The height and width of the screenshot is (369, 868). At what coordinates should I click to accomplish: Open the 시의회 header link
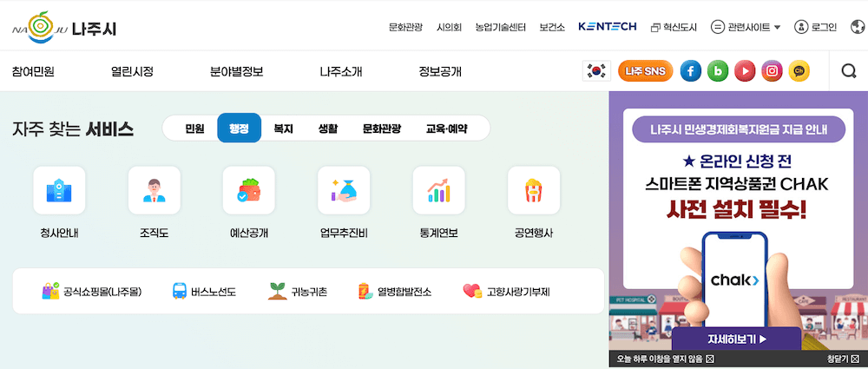[449, 27]
